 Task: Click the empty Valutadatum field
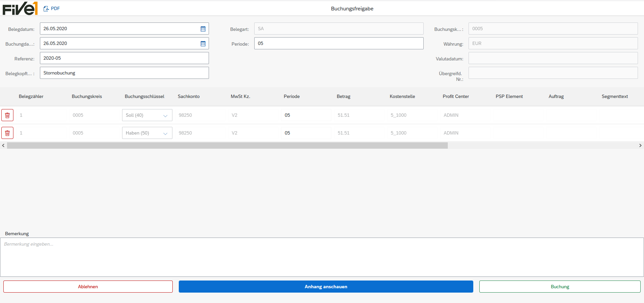(x=553, y=58)
